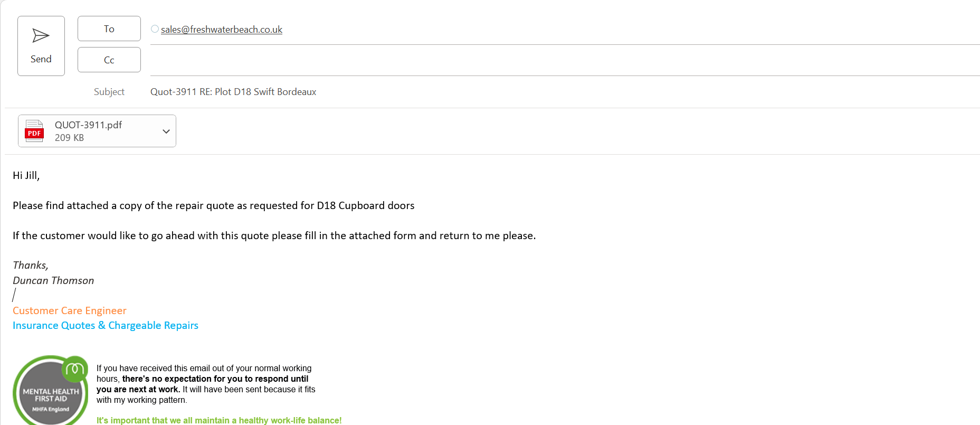Place cursor in the Subject line text
Screen dimensions: 980x425
click(x=233, y=92)
